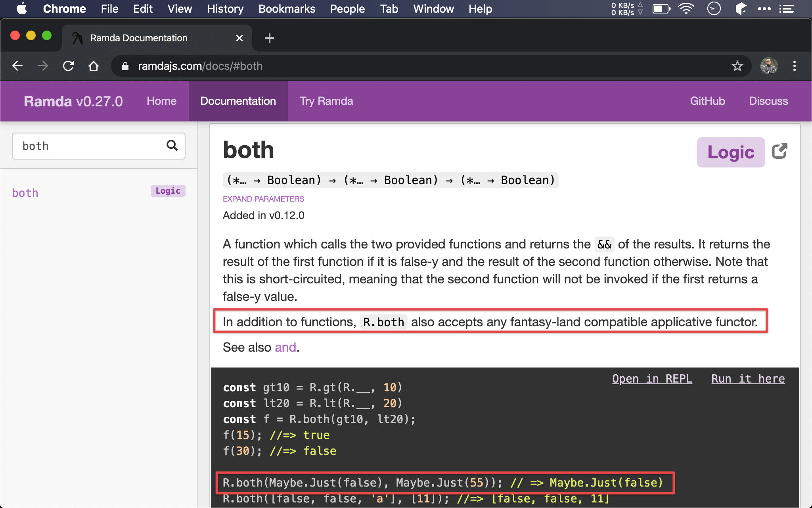
Task: Click the code line f(30) false
Action: coord(280,451)
